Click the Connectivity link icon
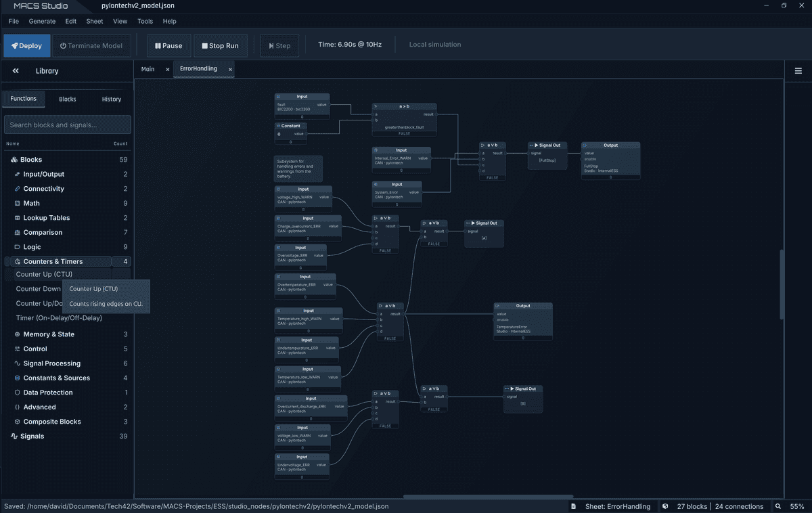Image resolution: width=812 pixels, height=513 pixels. pos(17,189)
